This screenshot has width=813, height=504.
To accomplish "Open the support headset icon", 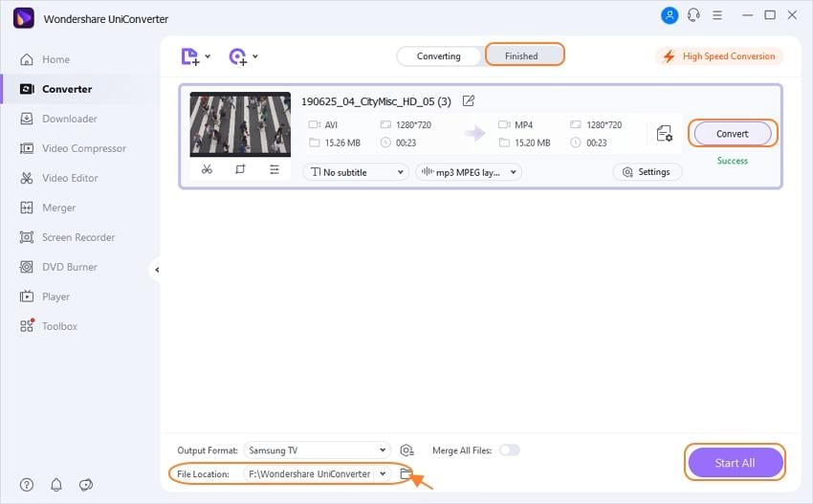I will (693, 15).
